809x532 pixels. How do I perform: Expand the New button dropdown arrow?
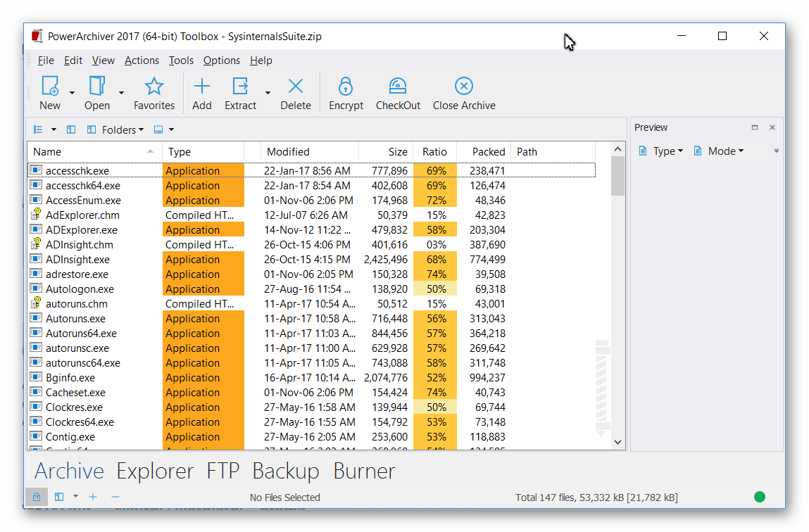[73, 93]
